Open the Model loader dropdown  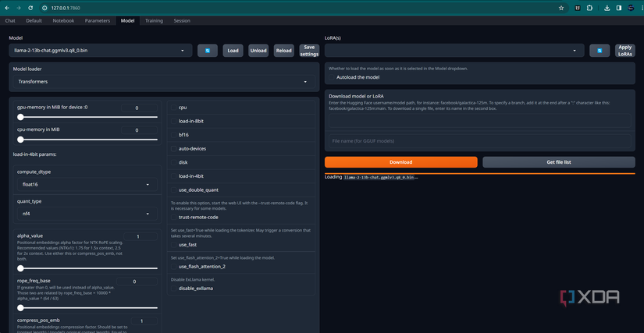[162, 81]
